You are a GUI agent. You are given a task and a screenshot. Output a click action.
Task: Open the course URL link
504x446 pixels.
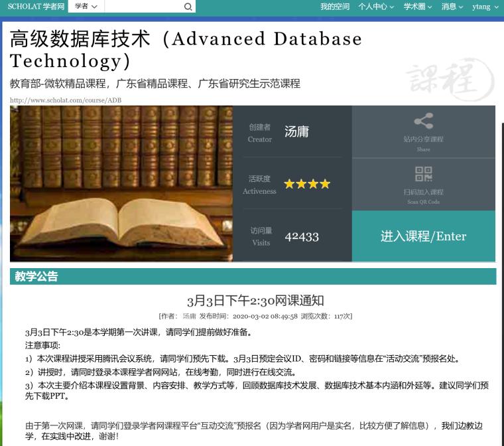(65, 100)
